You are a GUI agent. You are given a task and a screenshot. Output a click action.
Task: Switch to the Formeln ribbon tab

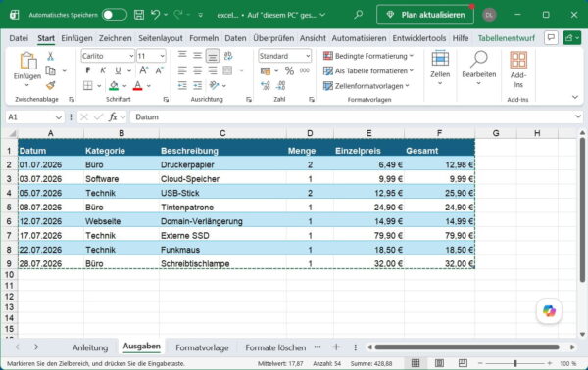(x=204, y=38)
